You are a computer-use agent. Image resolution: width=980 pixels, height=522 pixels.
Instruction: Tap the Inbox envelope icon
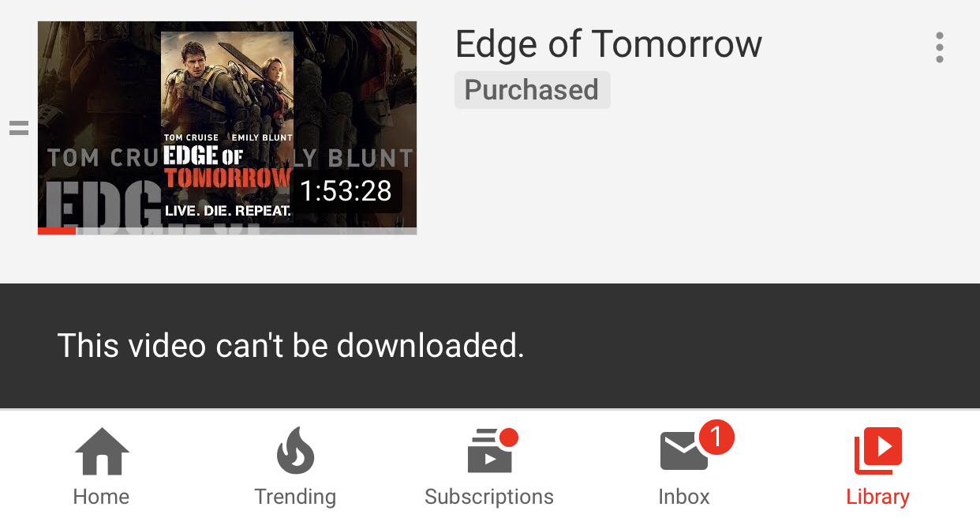click(x=683, y=451)
